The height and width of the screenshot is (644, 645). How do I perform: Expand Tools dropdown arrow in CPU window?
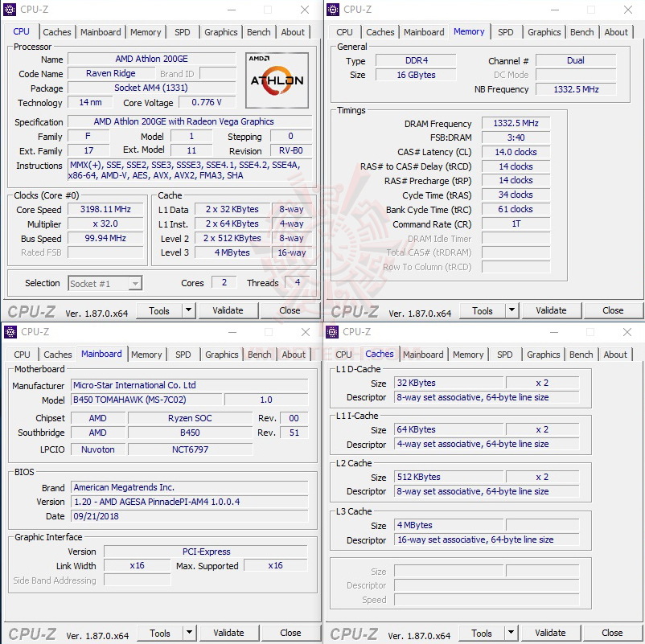coord(188,310)
